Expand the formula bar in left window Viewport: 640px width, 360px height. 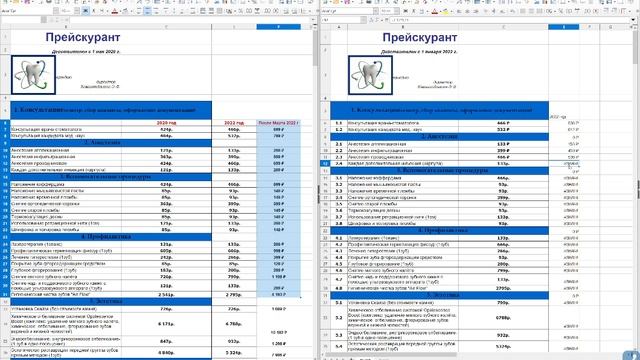[313, 20]
